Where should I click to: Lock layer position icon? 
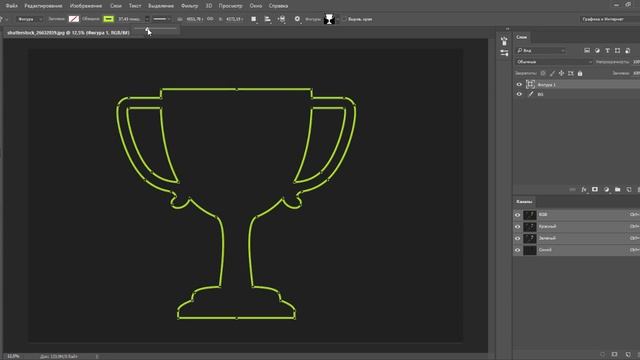tap(561, 73)
